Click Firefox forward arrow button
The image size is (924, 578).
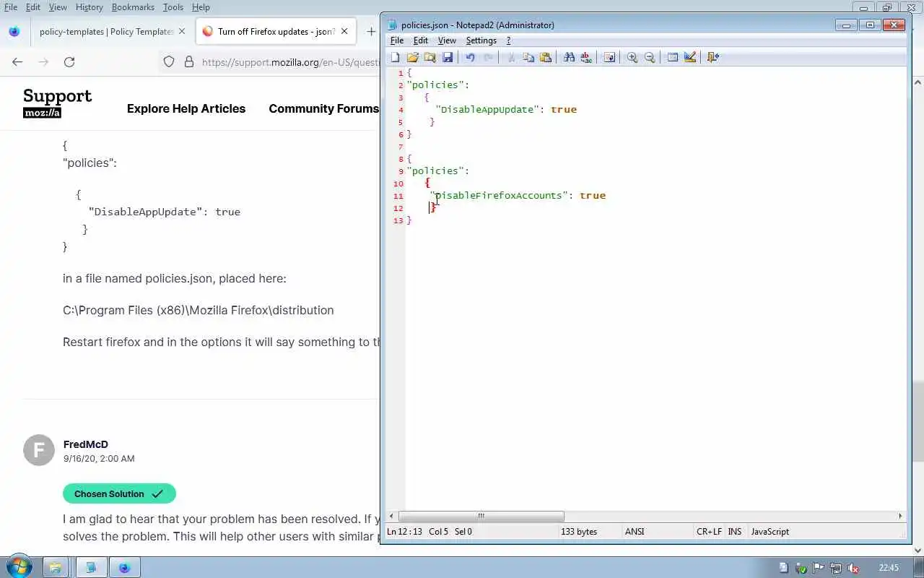point(43,62)
